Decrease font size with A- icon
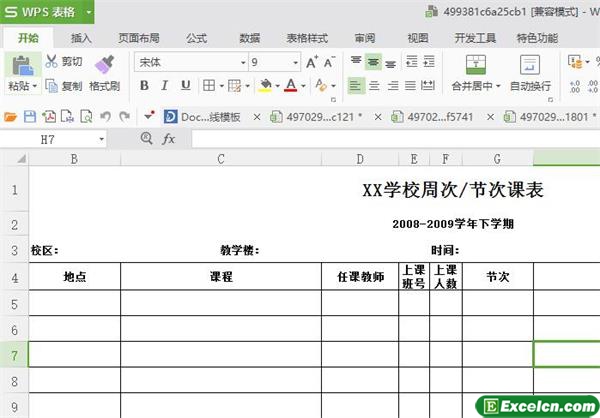 tap(329, 62)
